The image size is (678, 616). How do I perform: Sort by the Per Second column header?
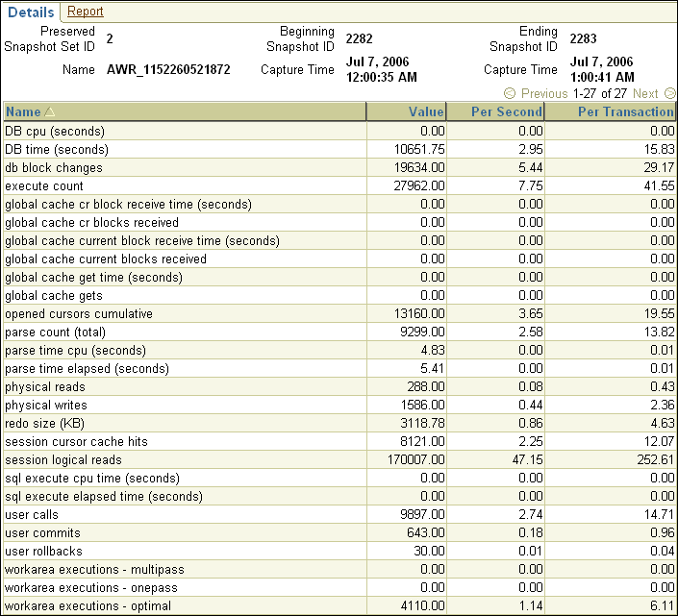[507, 112]
